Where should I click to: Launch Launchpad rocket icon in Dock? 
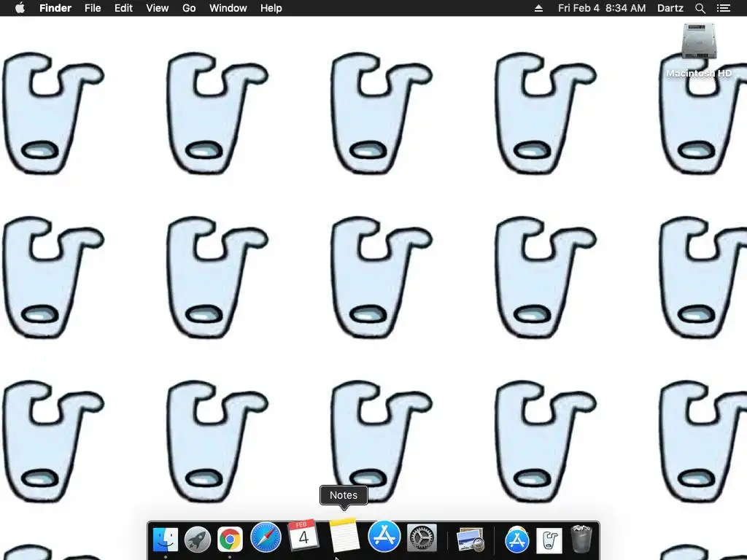(x=198, y=540)
